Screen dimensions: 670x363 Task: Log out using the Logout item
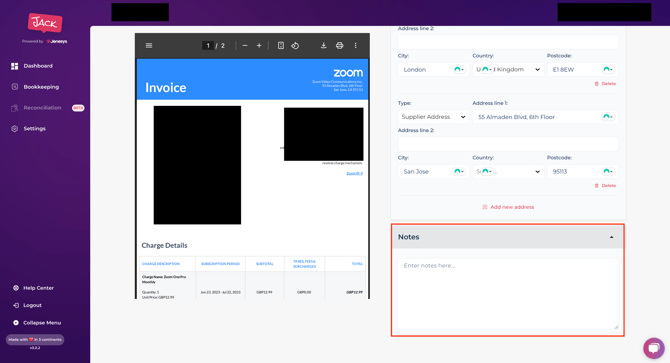tap(32, 305)
